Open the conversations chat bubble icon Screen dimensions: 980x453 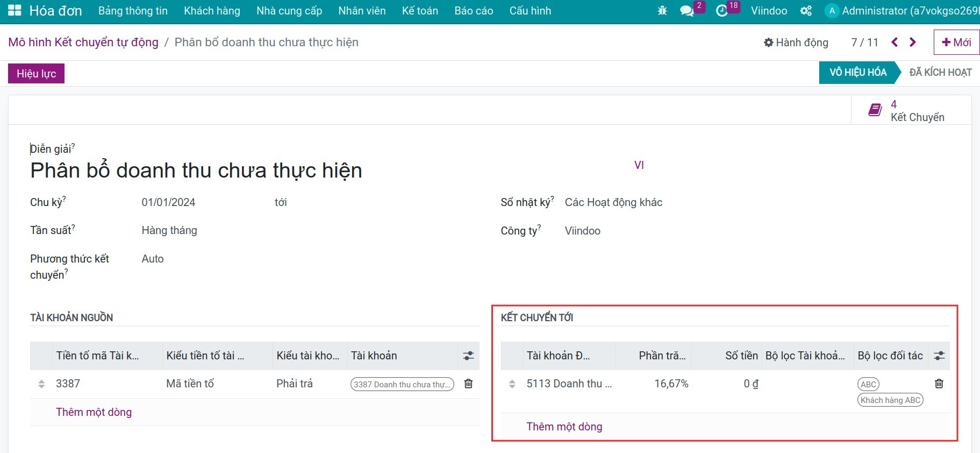686,11
